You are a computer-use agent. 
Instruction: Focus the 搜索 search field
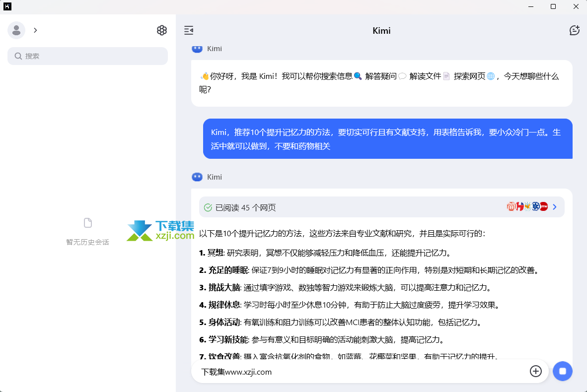pos(87,56)
